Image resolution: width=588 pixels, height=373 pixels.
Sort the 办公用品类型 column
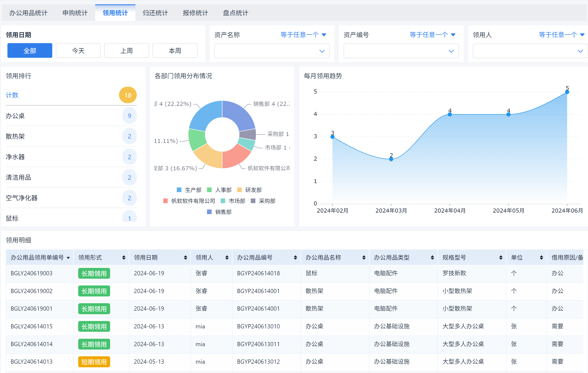432,258
